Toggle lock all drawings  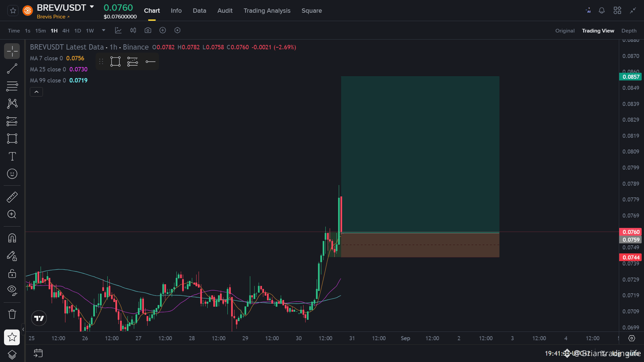tap(12, 274)
